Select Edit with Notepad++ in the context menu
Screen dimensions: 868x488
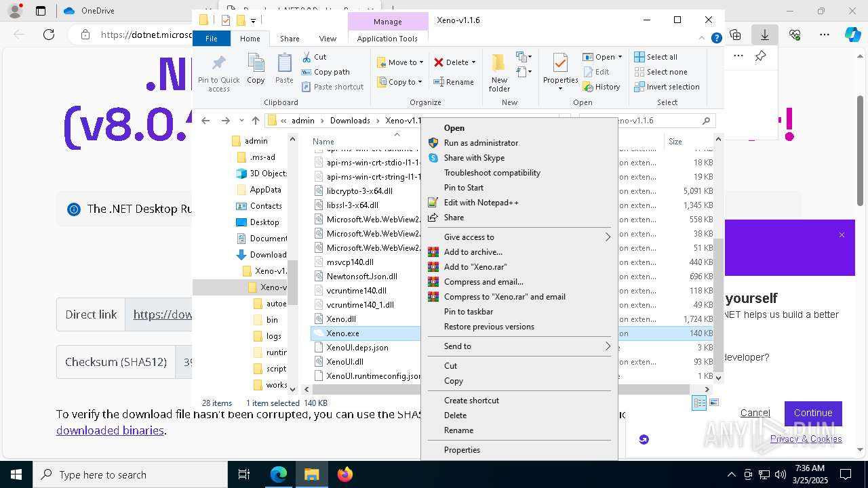(x=519, y=203)
